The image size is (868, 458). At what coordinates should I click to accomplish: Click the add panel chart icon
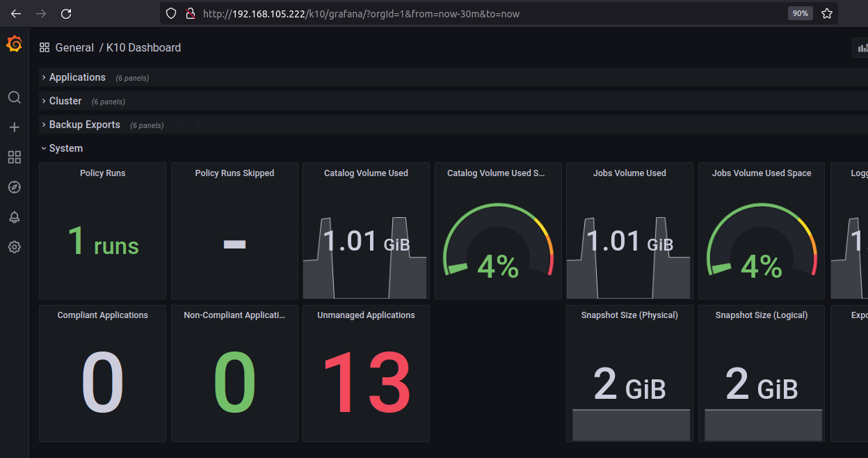coord(862,47)
